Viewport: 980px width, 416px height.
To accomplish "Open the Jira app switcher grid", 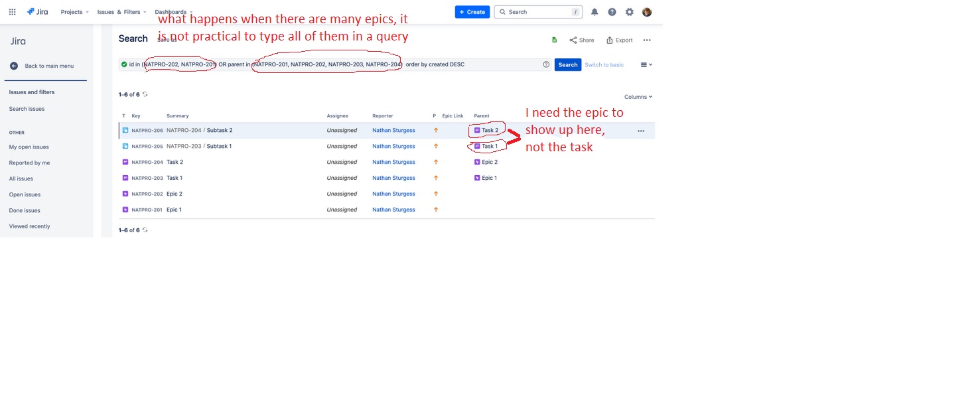I will (x=12, y=11).
